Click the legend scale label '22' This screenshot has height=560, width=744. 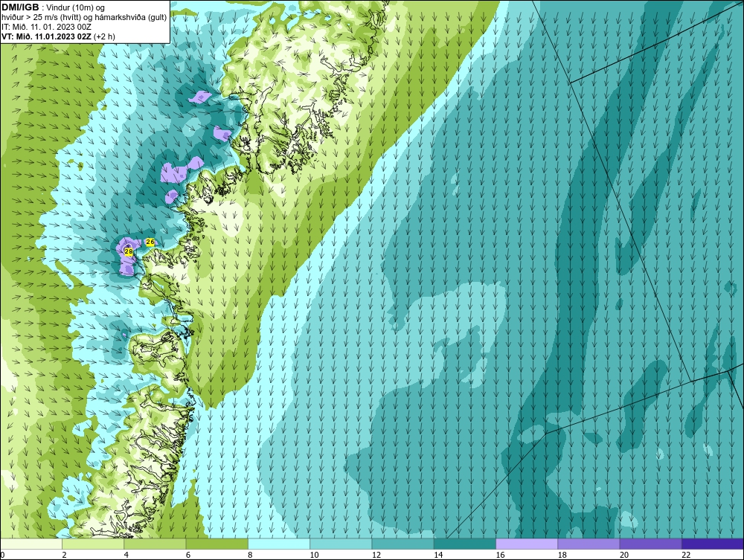[x=686, y=556]
